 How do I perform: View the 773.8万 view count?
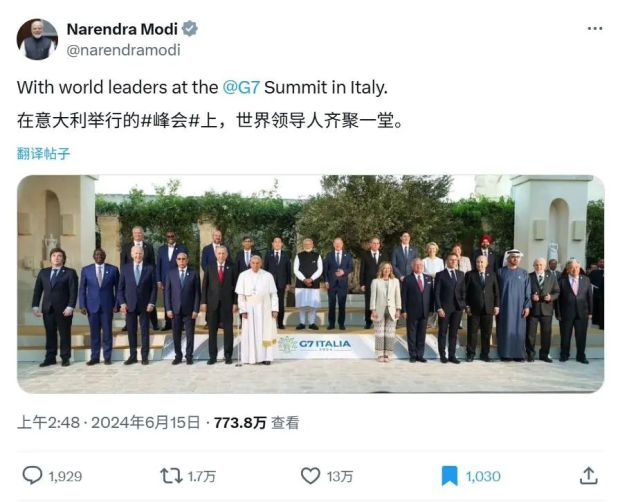tap(239, 423)
